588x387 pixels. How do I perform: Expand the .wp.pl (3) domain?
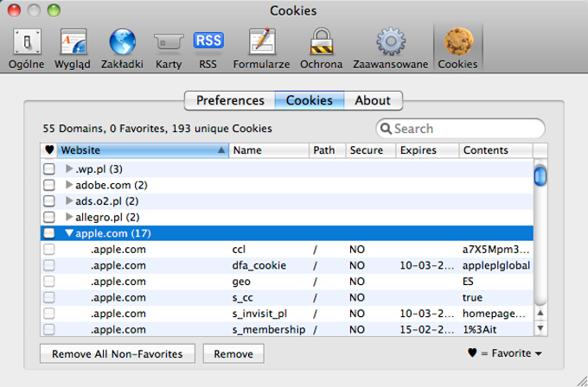point(69,168)
